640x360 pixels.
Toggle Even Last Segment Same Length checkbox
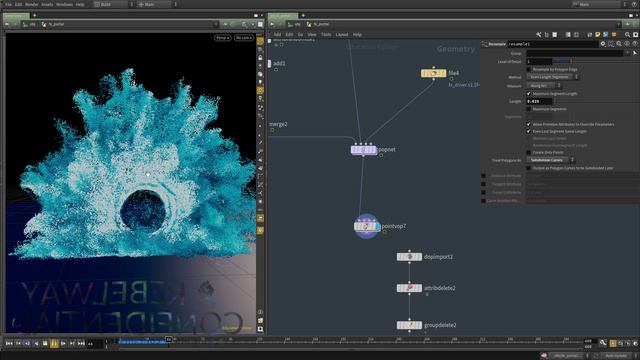pos(529,131)
